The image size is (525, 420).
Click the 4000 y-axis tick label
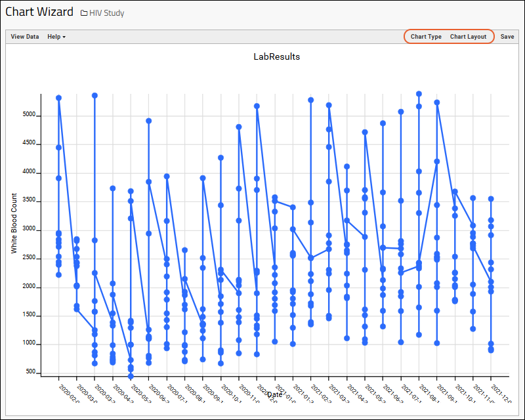(x=29, y=173)
